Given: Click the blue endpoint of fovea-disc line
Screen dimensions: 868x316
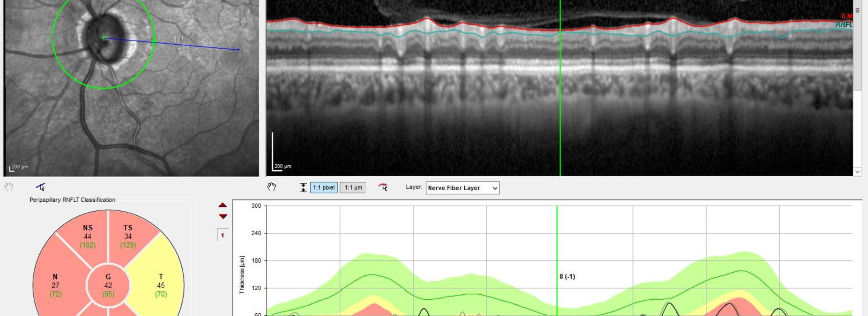Looking at the screenshot, I should (x=239, y=50).
